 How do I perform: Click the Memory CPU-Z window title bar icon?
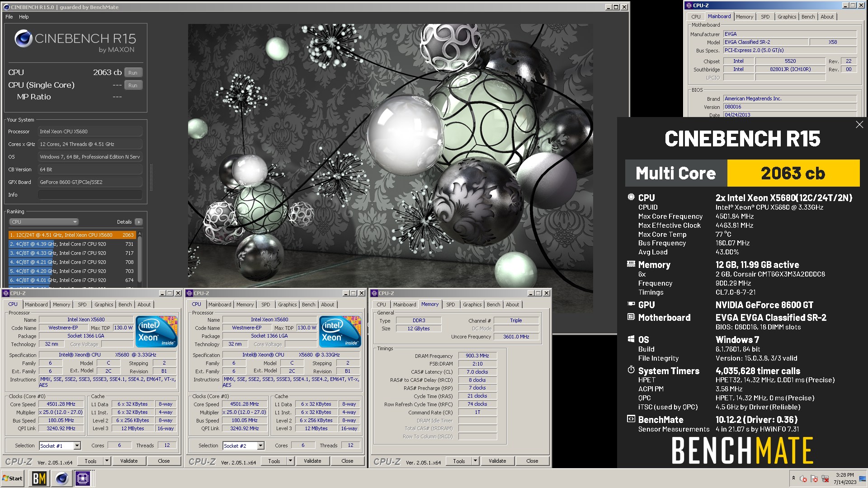tap(374, 293)
